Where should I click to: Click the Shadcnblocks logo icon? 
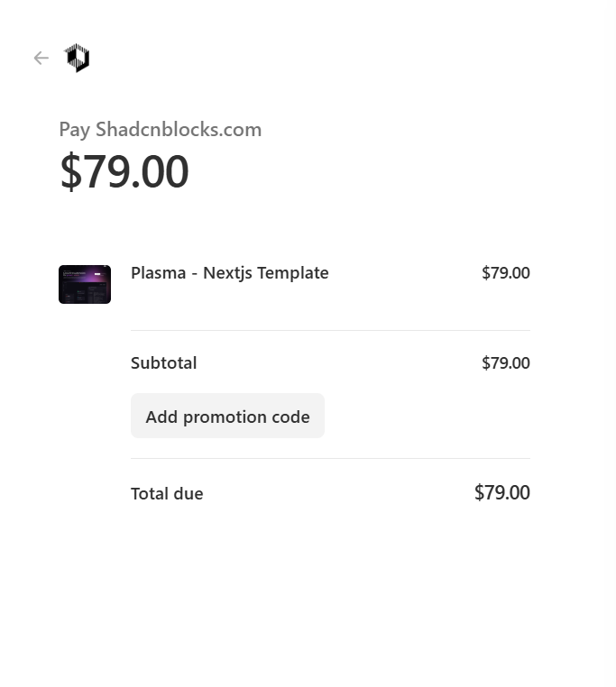click(x=78, y=58)
